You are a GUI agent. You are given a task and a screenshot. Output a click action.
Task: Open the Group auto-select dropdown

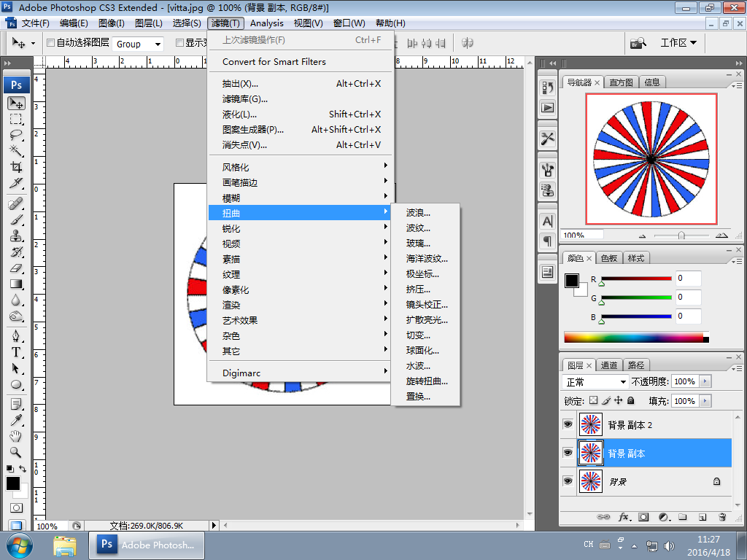pos(138,44)
